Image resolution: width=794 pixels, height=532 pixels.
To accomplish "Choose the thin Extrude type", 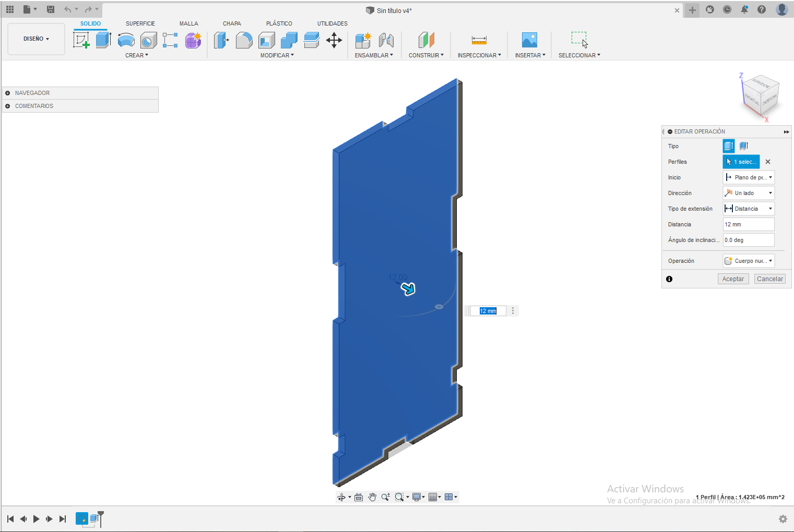I will (744, 146).
